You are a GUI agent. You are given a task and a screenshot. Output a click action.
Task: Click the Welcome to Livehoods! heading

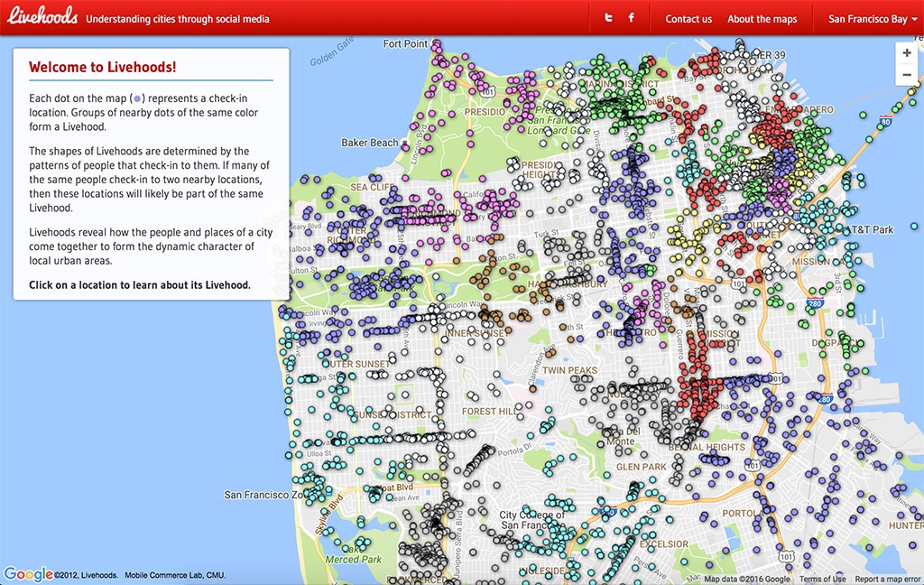pos(103,67)
